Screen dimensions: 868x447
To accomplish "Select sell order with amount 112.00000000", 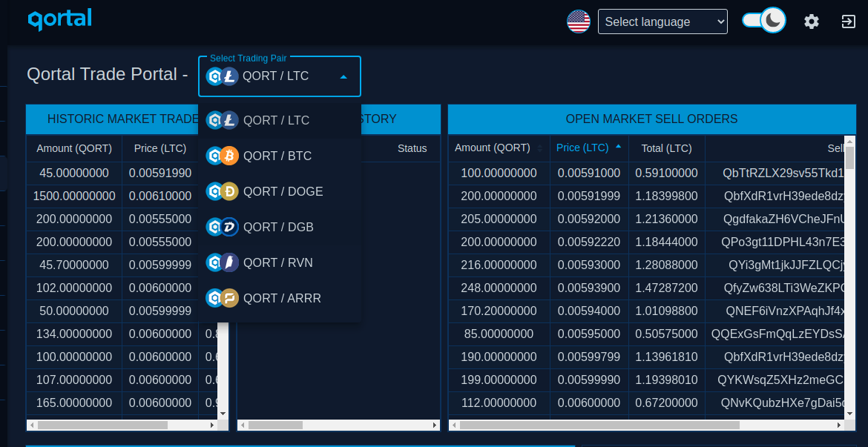I will click(647, 403).
